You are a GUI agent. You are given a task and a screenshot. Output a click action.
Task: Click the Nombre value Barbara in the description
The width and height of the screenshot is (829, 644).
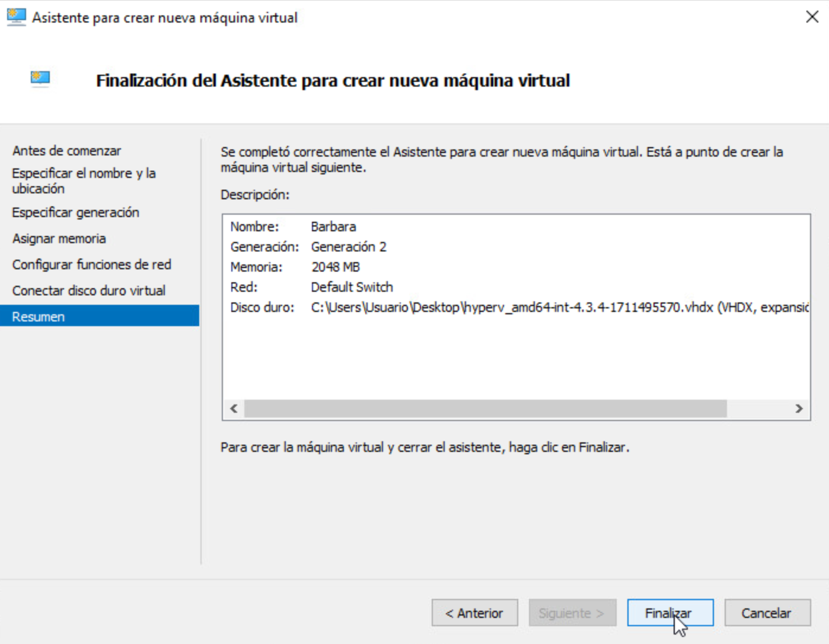[x=333, y=227]
